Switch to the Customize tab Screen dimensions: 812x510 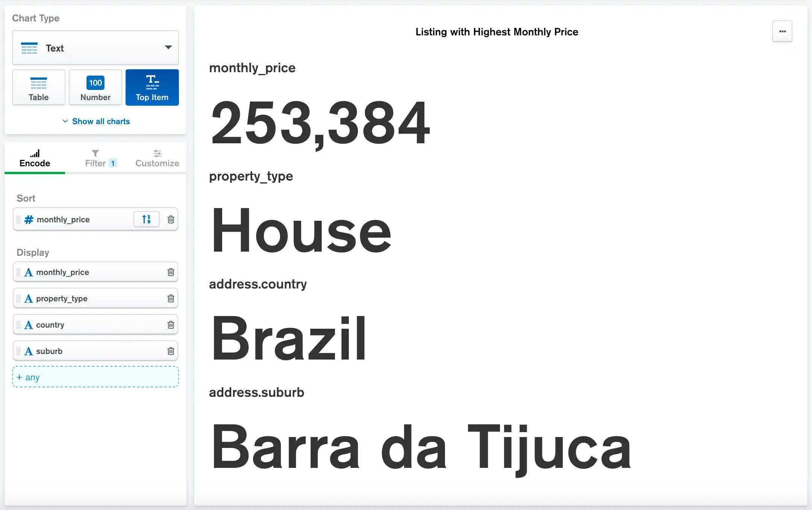[157, 158]
